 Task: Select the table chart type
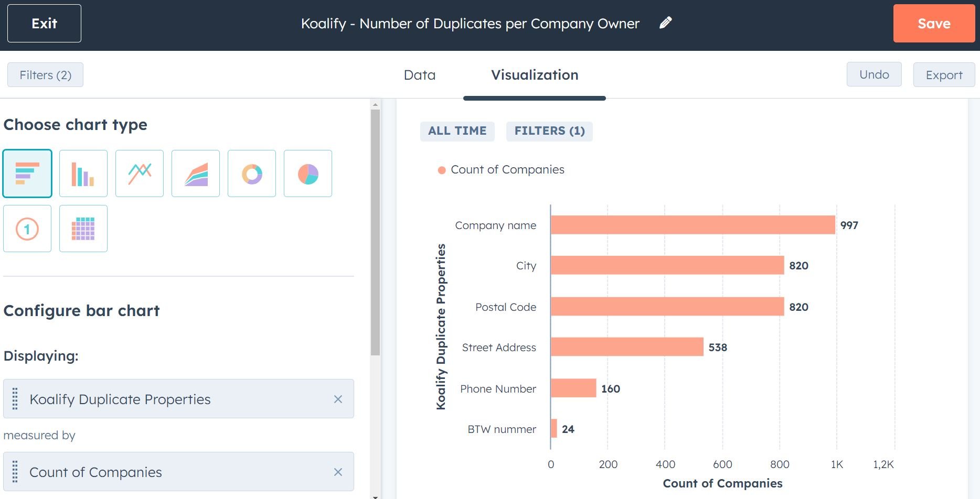click(83, 228)
